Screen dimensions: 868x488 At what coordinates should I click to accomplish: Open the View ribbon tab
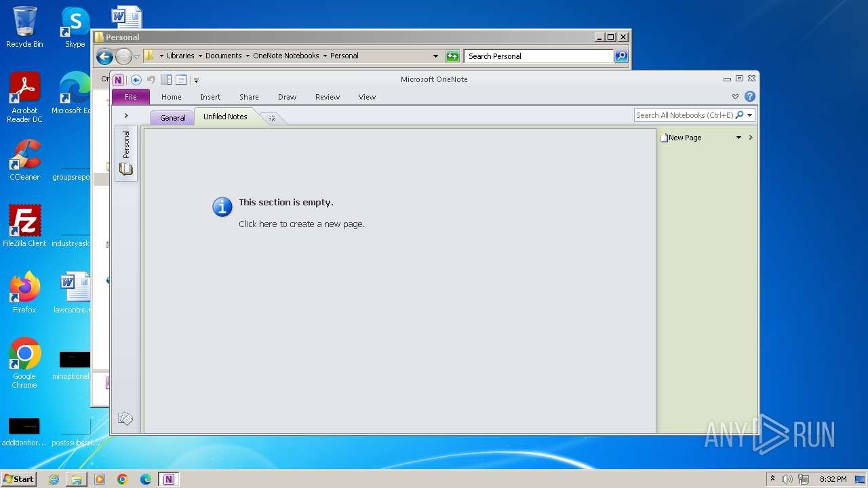tap(367, 97)
